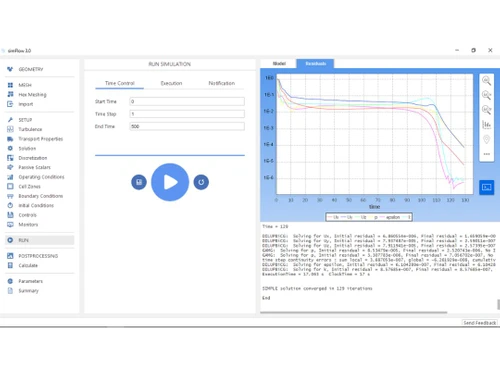
Task: Switch to the Execution tab
Action: pyautogui.click(x=171, y=83)
